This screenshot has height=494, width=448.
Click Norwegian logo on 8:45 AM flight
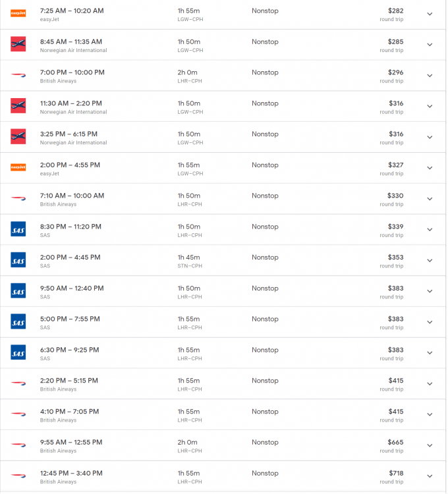[18, 44]
